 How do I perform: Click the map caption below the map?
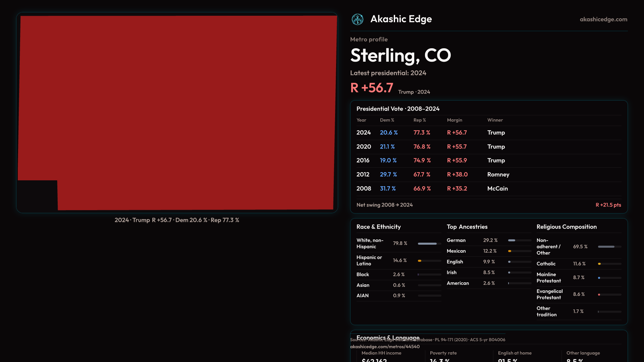(x=177, y=220)
